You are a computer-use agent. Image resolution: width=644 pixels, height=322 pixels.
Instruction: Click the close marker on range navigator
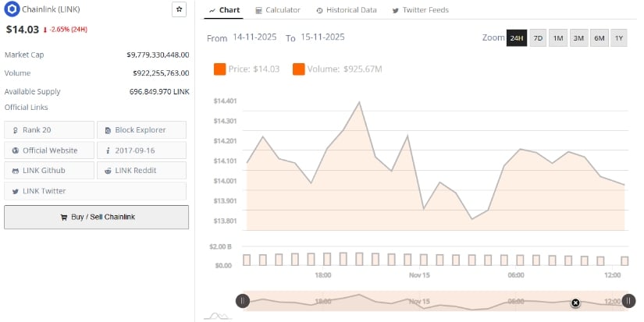575,303
